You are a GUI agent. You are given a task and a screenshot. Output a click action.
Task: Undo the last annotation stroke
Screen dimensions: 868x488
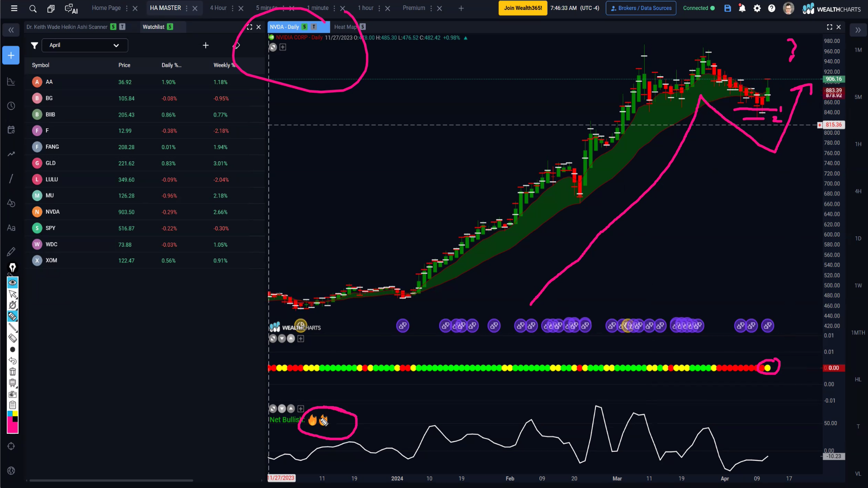[13, 361]
